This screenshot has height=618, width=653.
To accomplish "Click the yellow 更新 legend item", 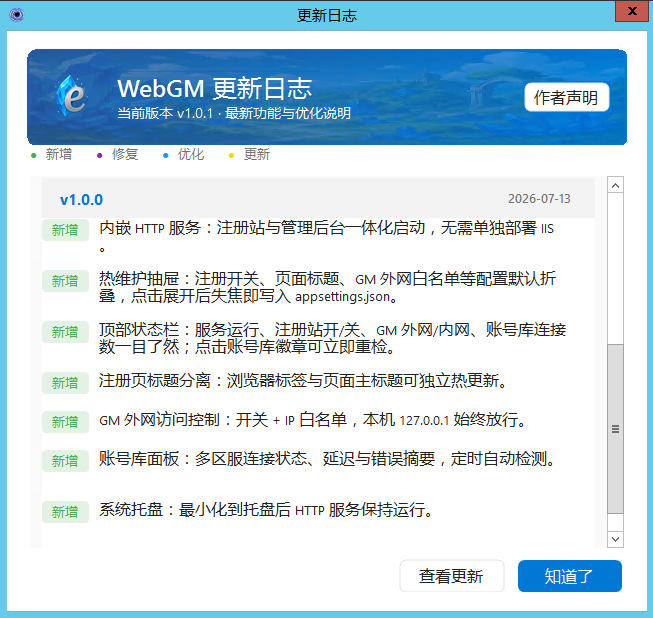I will click(250, 154).
